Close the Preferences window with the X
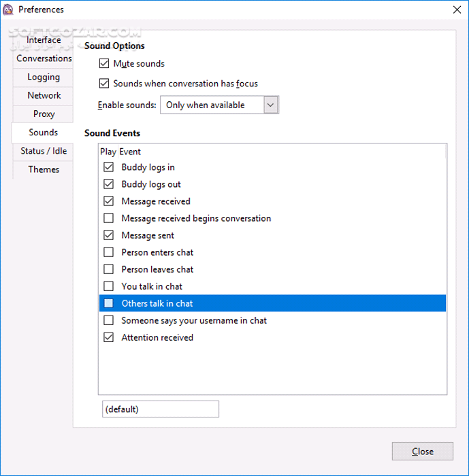The height and width of the screenshot is (476, 469). [455, 10]
